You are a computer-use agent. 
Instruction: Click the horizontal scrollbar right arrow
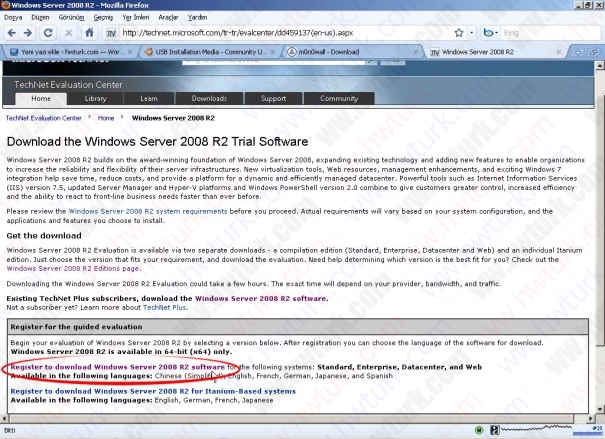591,418
